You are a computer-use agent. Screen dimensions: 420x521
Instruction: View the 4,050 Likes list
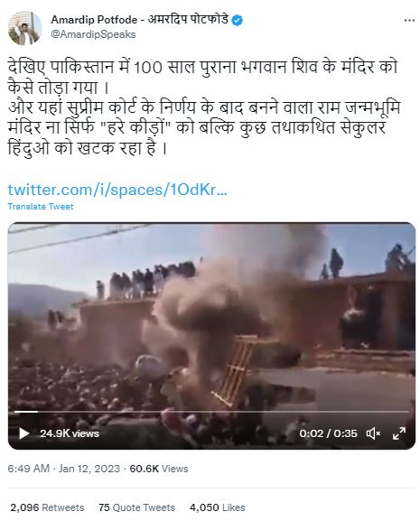[218, 507]
